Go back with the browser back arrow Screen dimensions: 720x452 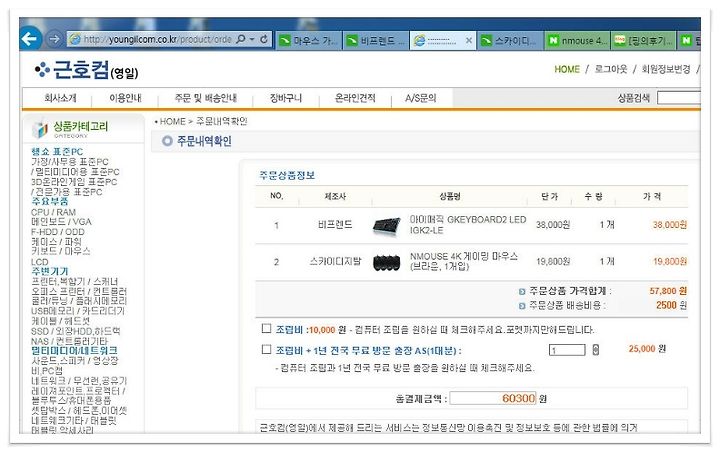30,39
